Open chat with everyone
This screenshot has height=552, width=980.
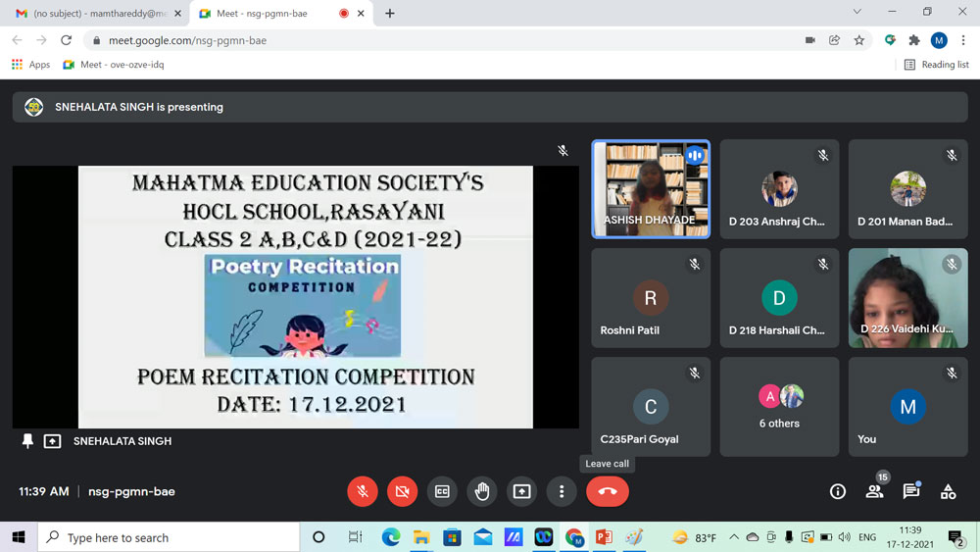click(911, 492)
